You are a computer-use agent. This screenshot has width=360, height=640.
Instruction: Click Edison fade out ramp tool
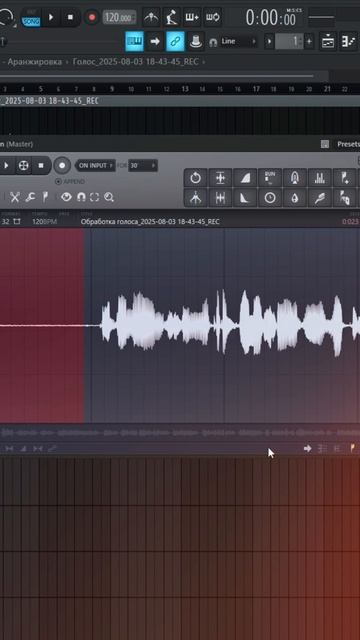pos(245,198)
